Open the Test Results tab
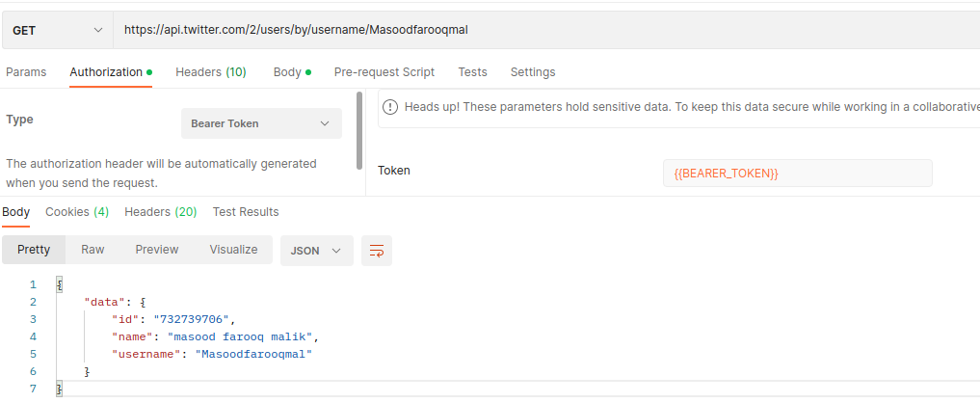 click(246, 212)
